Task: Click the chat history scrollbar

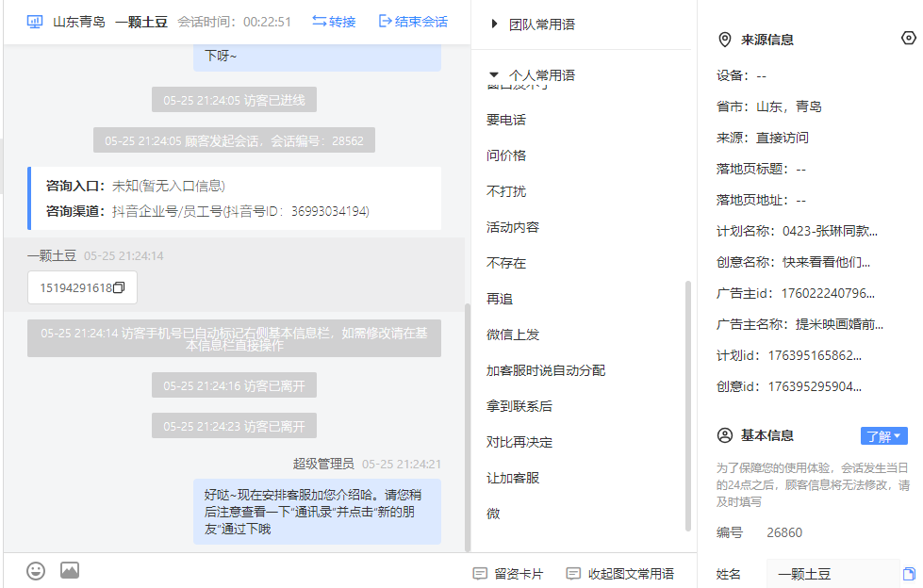Action: pos(468,428)
